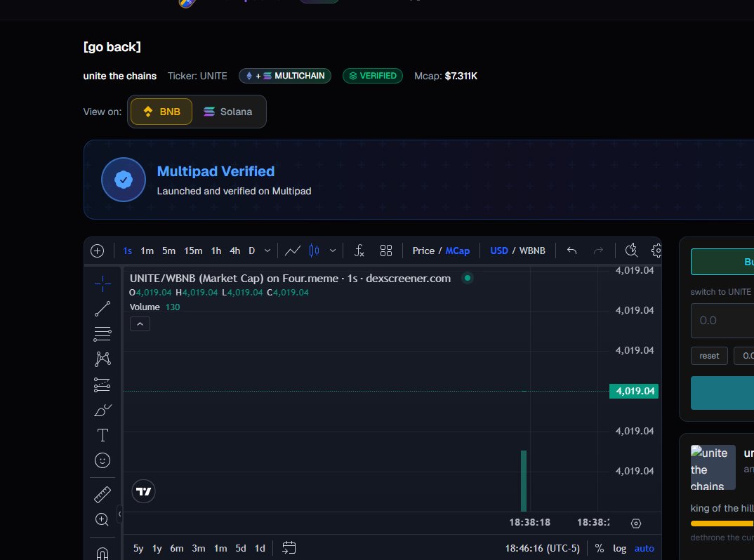Select the crosshair cursor tool
This screenshot has height=560, width=754.
(x=102, y=284)
